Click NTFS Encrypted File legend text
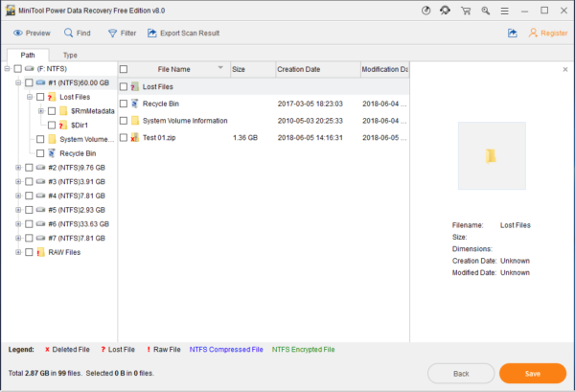This screenshot has width=575, height=392. pyautogui.click(x=303, y=350)
